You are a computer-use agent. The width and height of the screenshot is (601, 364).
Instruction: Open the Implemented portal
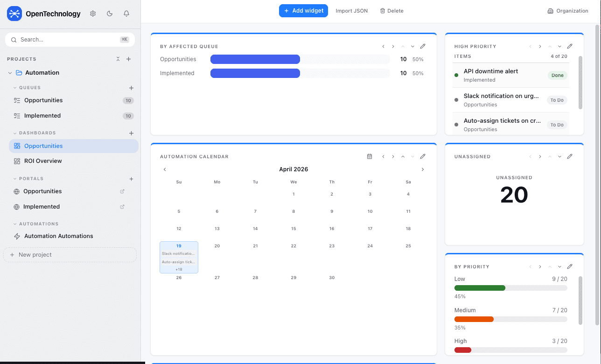click(x=42, y=207)
